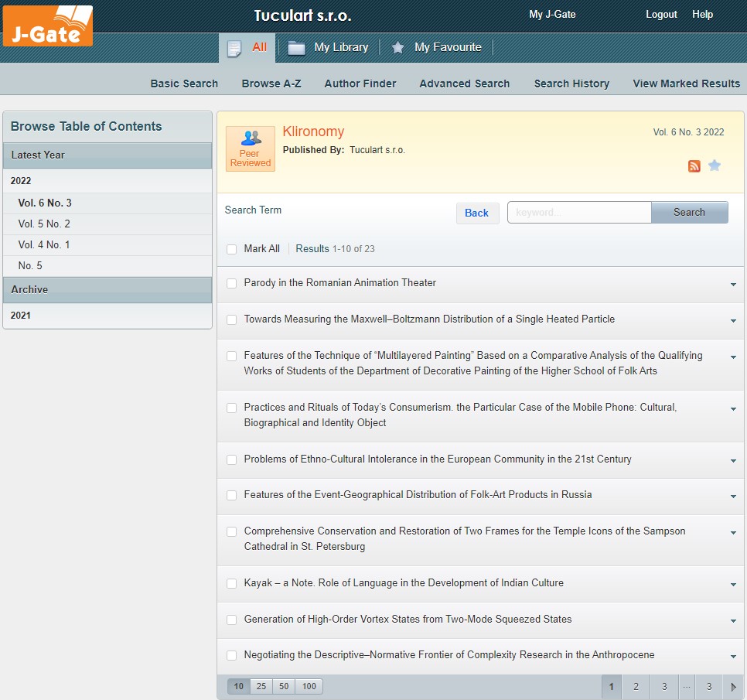Screen dimensions: 747x700
Task: Tick checkbox for Parody in Romanian Animation Theater
Action: click(232, 283)
